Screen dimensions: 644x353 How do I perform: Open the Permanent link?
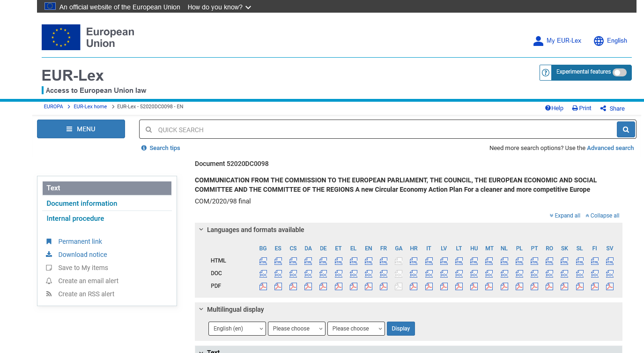pos(80,241)
